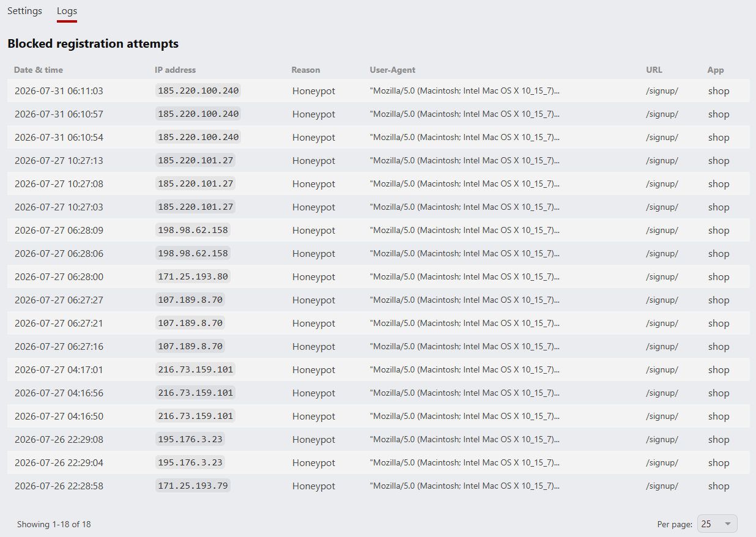Click IP 198.98.62.158 at 06:28:09

pyautogui.click(x=193, y=230)
